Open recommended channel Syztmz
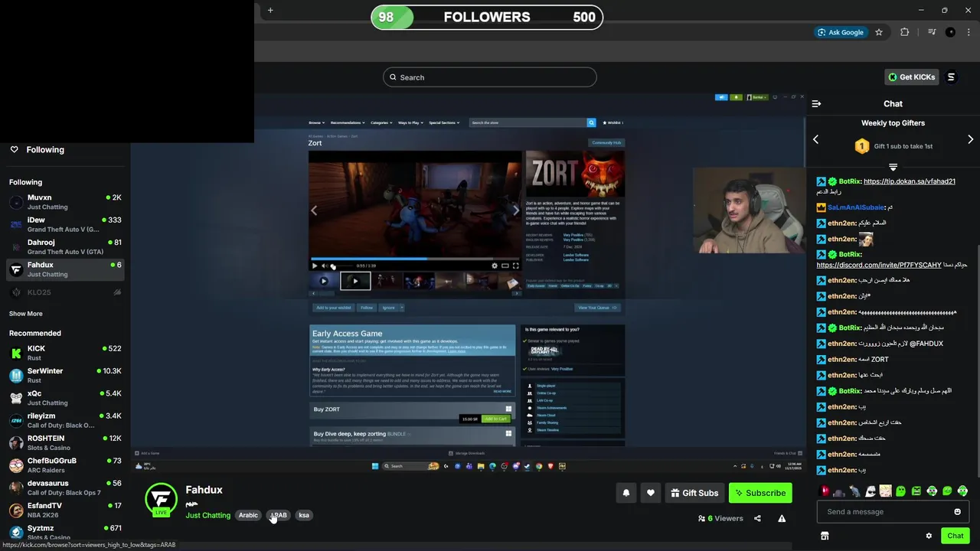This screenshot has width=980, height=551. 65,532
